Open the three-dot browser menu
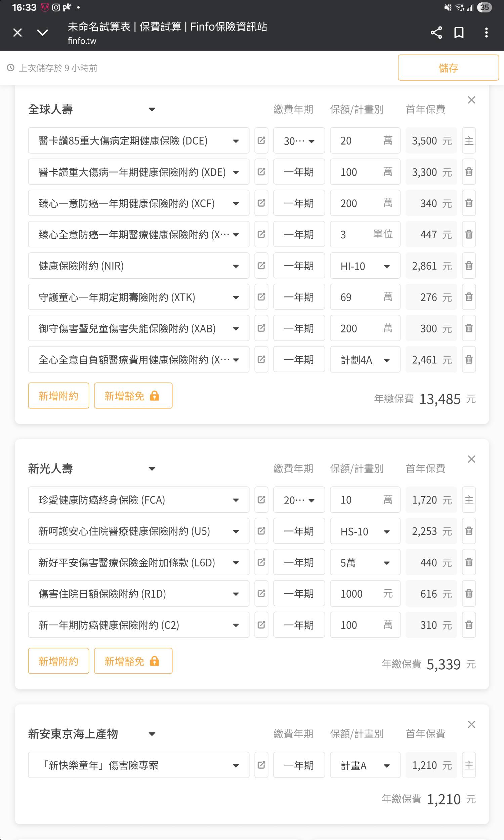The height and width of the screenshot is (840, 504). pyautogui.click(x=486, y=33)
